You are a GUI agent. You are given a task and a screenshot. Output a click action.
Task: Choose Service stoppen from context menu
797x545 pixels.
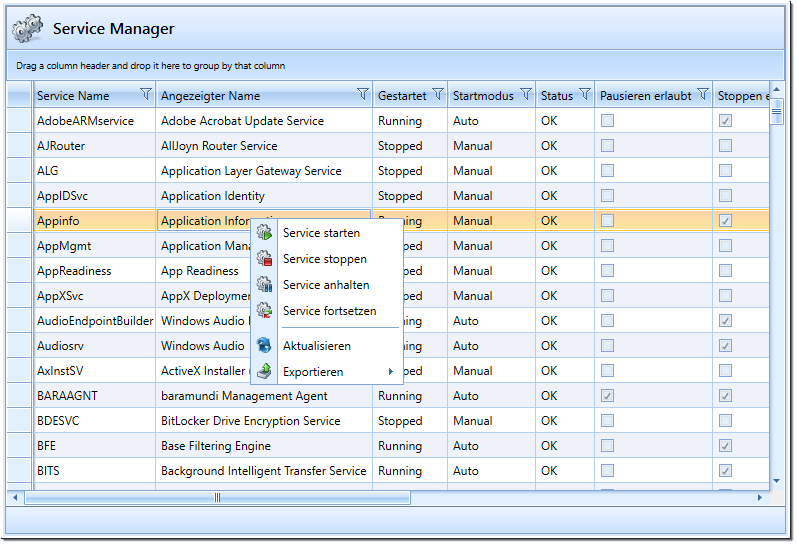[x=328, y=259]
